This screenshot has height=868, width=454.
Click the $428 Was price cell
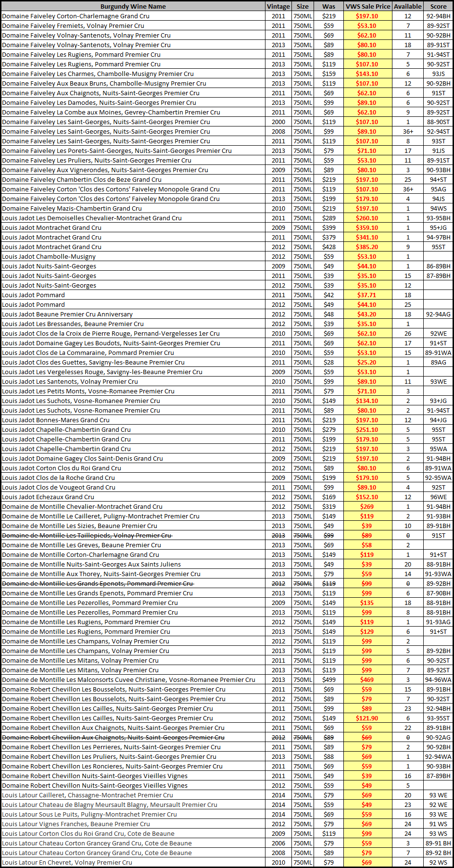click(329, 247)
